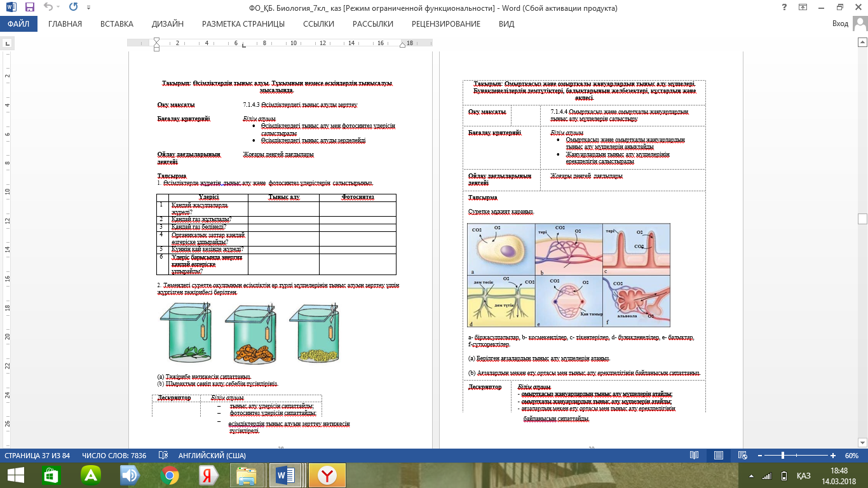The image size is (868, 488).
Task: Click the text 'Жоғары деңгей дағдылары' on left page
Action: pos(278,154)
